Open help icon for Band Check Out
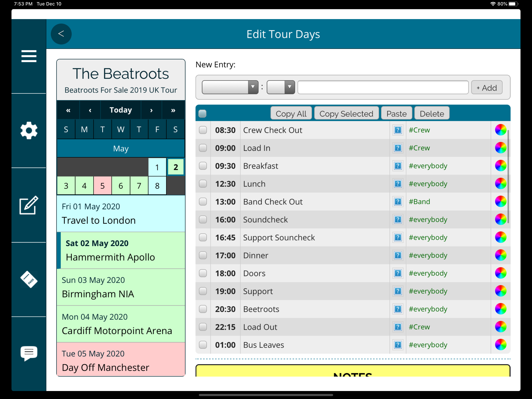The image size is (532, 399). 398,202
